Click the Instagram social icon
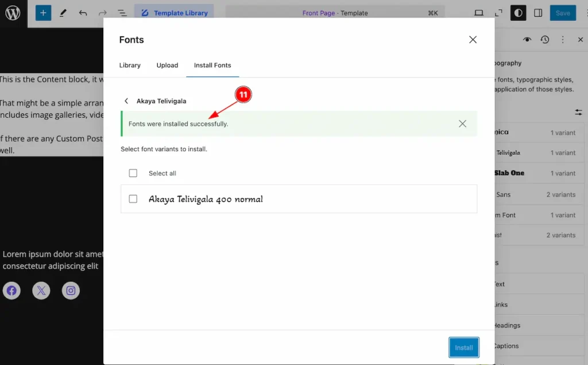This screenshot has height=365, width=588. [x=71, y=291]
